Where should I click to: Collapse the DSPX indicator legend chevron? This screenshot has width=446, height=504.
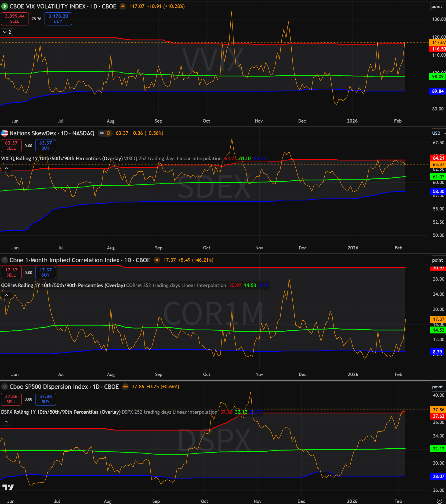click(6, 422)
